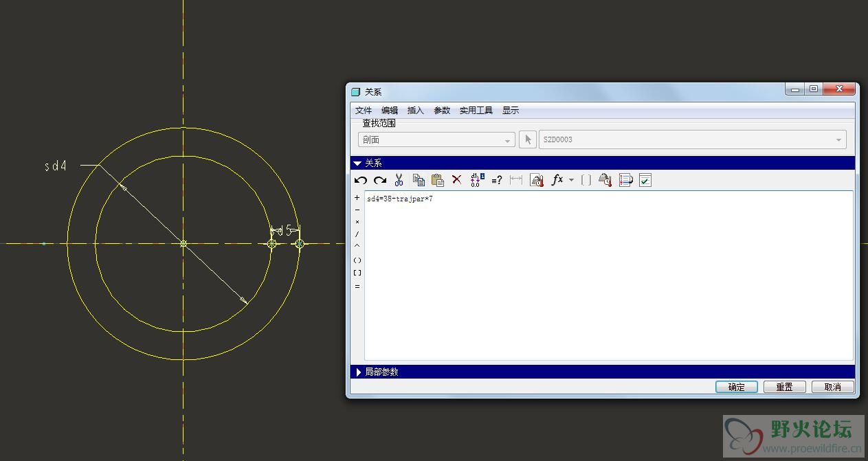The image size is (868, 461).
Task: Select the sd5 dimension in sketch
Action: [285, 231]
